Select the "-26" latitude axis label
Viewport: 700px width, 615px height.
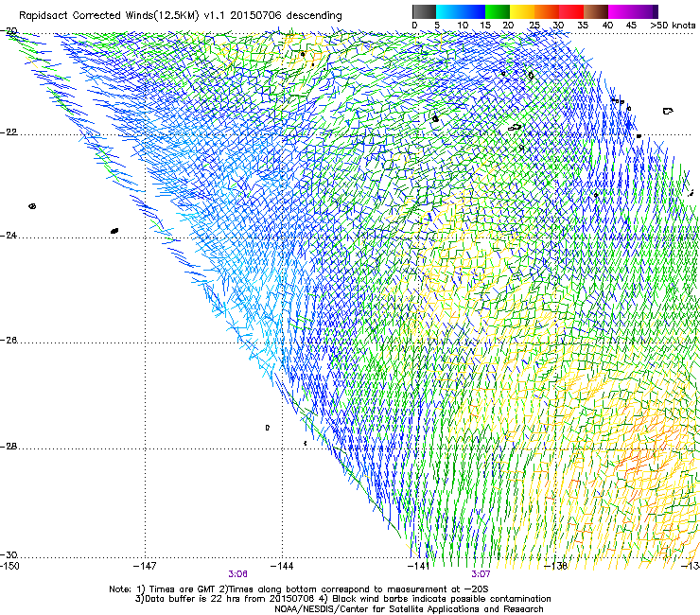[9, 341]
